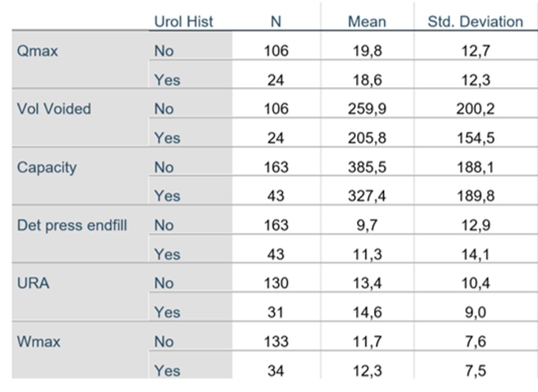Select the N column header
The image size is (538, 392).
(276, 21)
